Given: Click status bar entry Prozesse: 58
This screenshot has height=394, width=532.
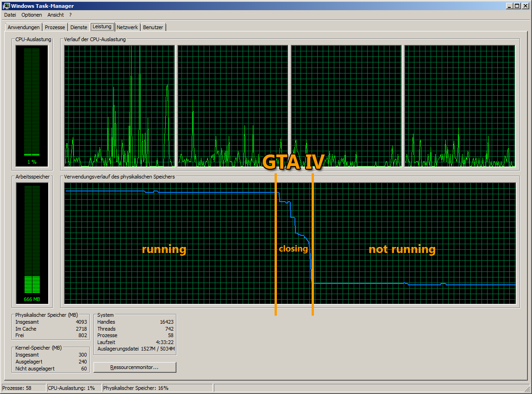Looking at the screenshot, I should pos(24,388).
